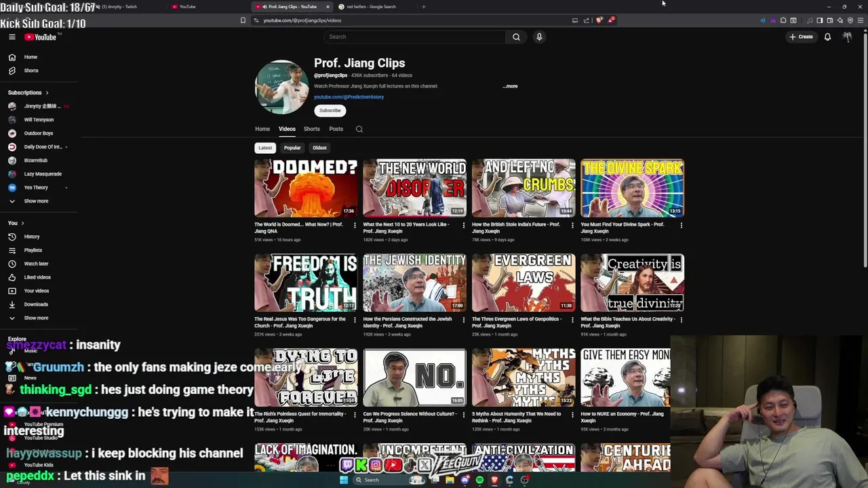The width and height of the screenshot is (868, 488).
Task: Switch to channel Shorts tab
Action: coord(312,129)
